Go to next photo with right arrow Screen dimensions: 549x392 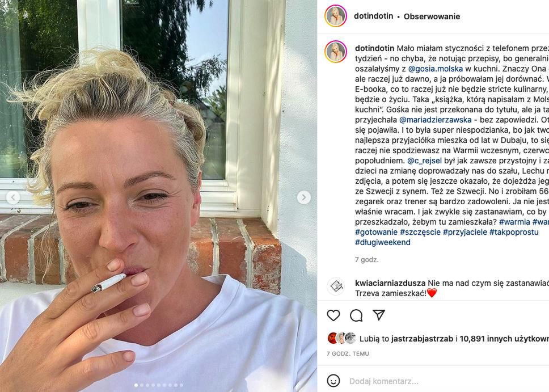303,197
